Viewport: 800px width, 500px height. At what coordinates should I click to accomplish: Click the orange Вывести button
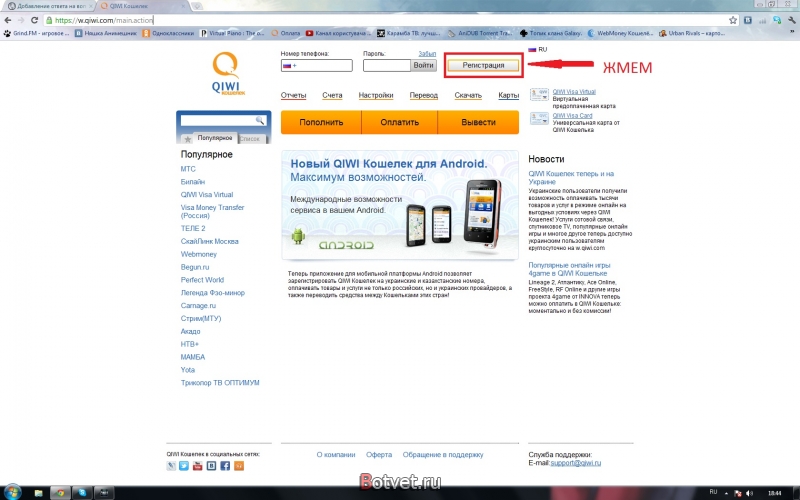point(478,122)
